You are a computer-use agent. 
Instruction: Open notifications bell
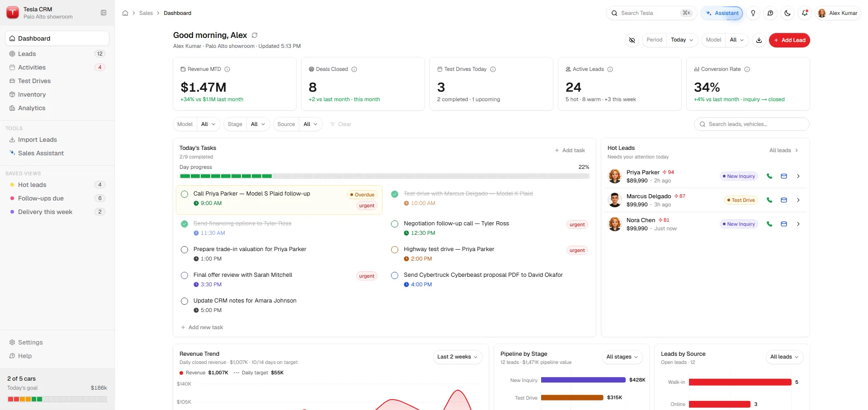[805, 13]
